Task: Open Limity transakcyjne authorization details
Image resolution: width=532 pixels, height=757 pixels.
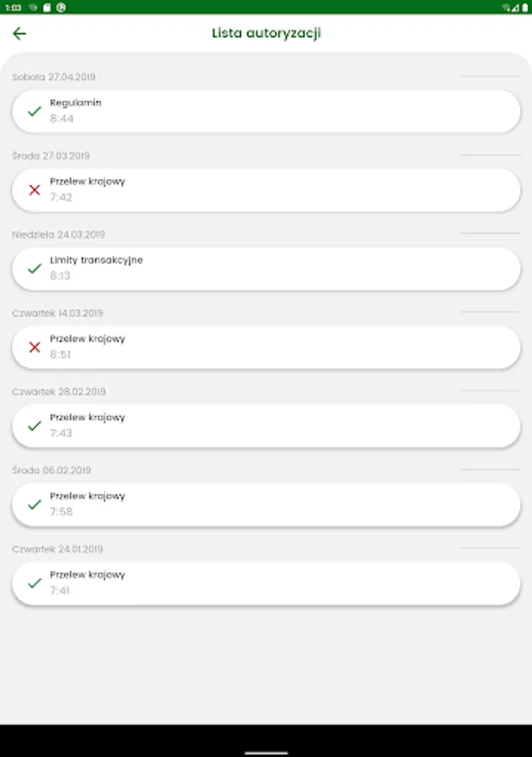Action: pyautogui.click(x=266, y=268)
